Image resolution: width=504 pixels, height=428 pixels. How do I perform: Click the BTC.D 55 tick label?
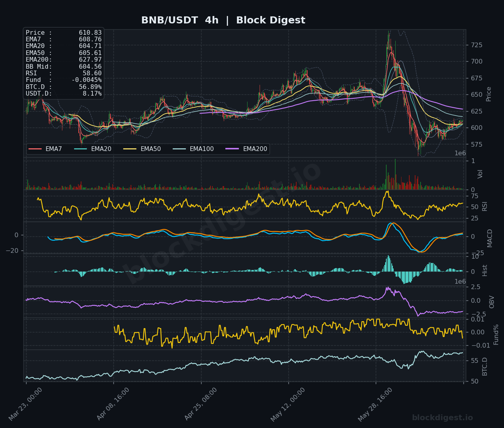pos(474,361)
